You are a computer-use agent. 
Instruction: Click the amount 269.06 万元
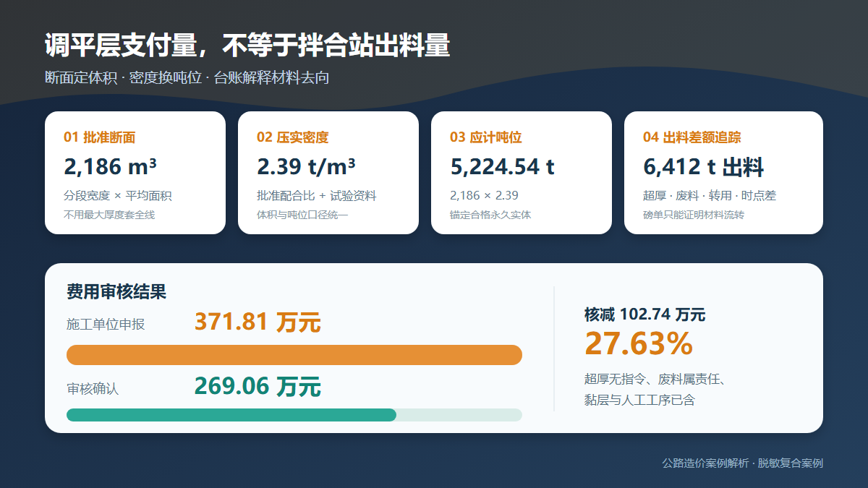[x=258, y=387]
